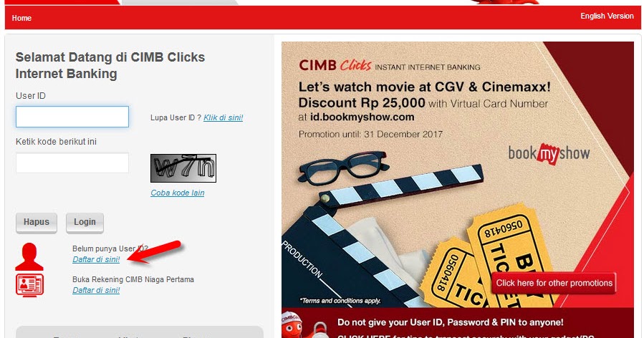The image size is (644, 338).
Task: Click the red octopus mascot with padlock
Action: [x=304, y=325]
